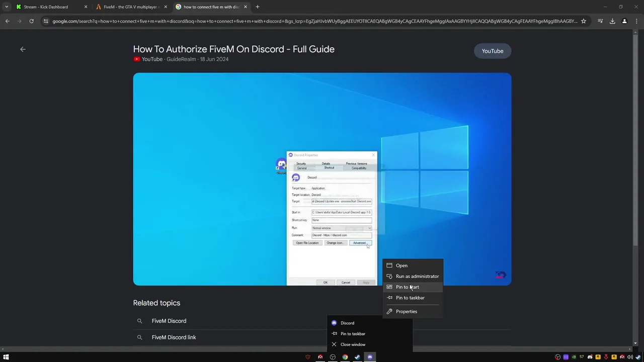This screenshot has width=644, height=362.
Task: Choose Close window in jump list
Action: (370, 344)
